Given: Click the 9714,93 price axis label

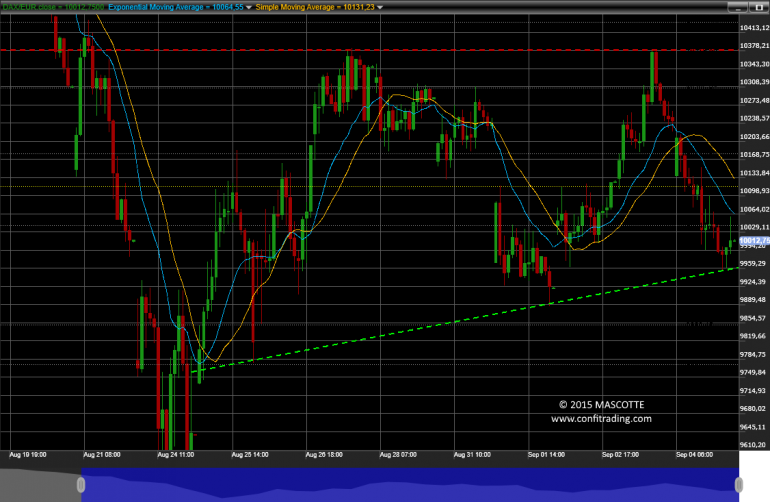Looking at the screenshot, I should (752, 391).
